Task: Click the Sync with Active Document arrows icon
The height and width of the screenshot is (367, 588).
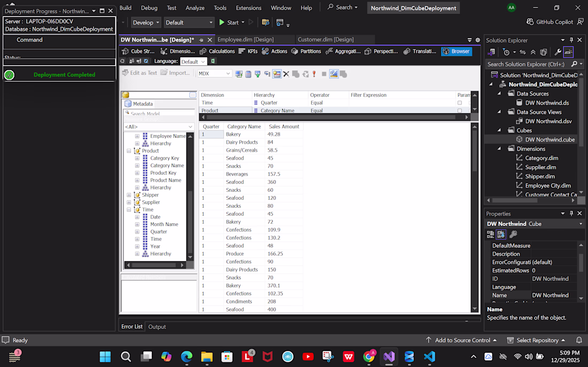Action: tap(522, 52)
